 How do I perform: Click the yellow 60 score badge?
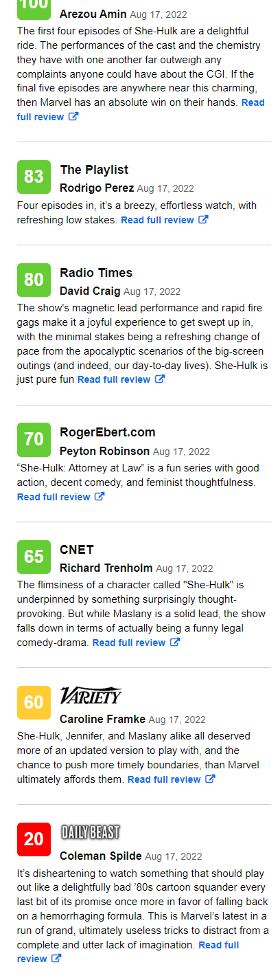point(34,702)
